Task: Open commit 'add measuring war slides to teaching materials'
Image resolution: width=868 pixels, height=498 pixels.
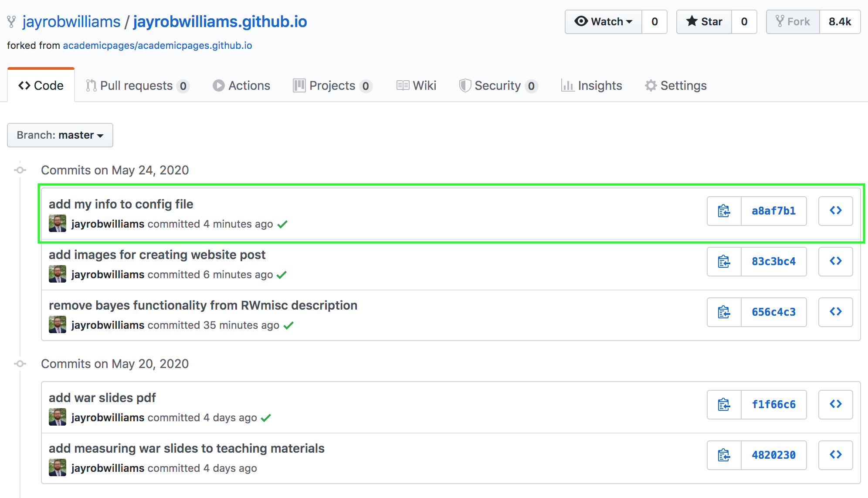Action: 186,448
